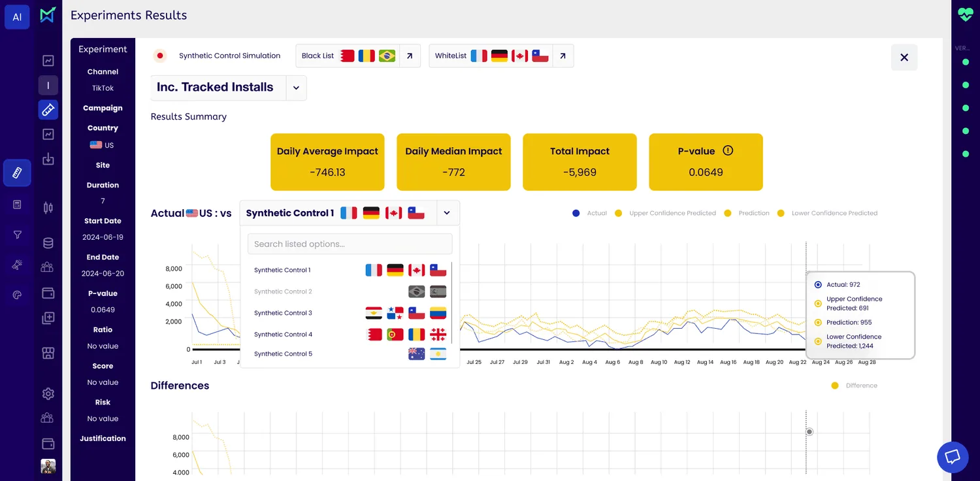This screenshot has width=980, height=481.
Task: Toggle the Difference legend entry
Action: [855, 386]
